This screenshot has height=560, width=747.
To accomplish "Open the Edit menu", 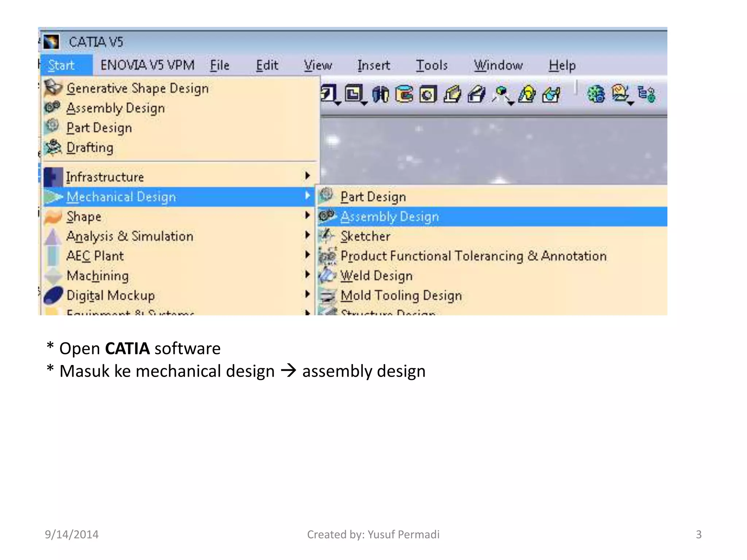I will (267, 65).
